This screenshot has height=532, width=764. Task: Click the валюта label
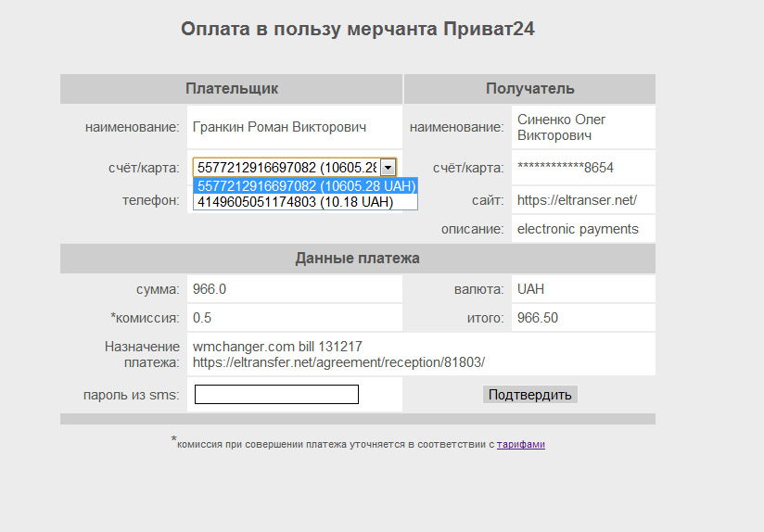[479, 289]
